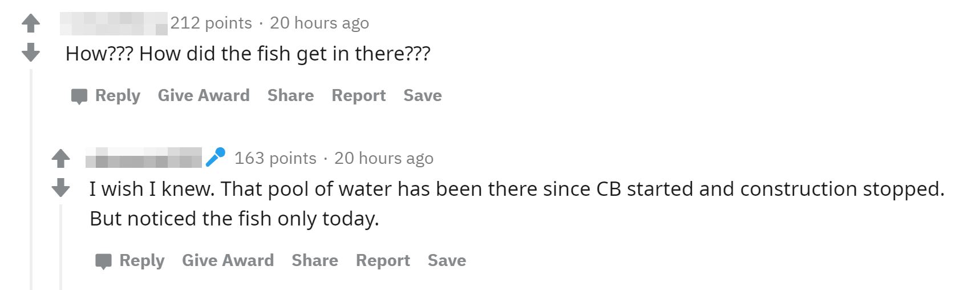Save the "How did the fish" comment
Image resolution: width=980 pixels, height=290 pixels.
422,95
